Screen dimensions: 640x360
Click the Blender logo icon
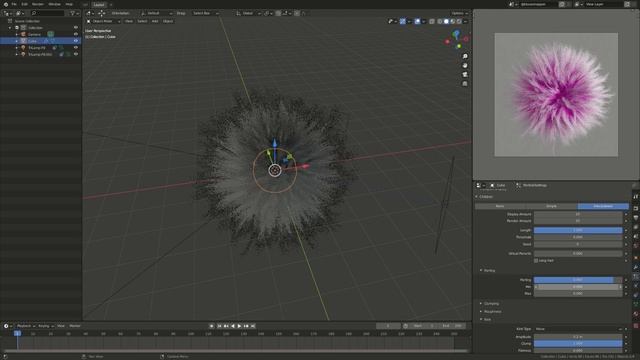5,4
